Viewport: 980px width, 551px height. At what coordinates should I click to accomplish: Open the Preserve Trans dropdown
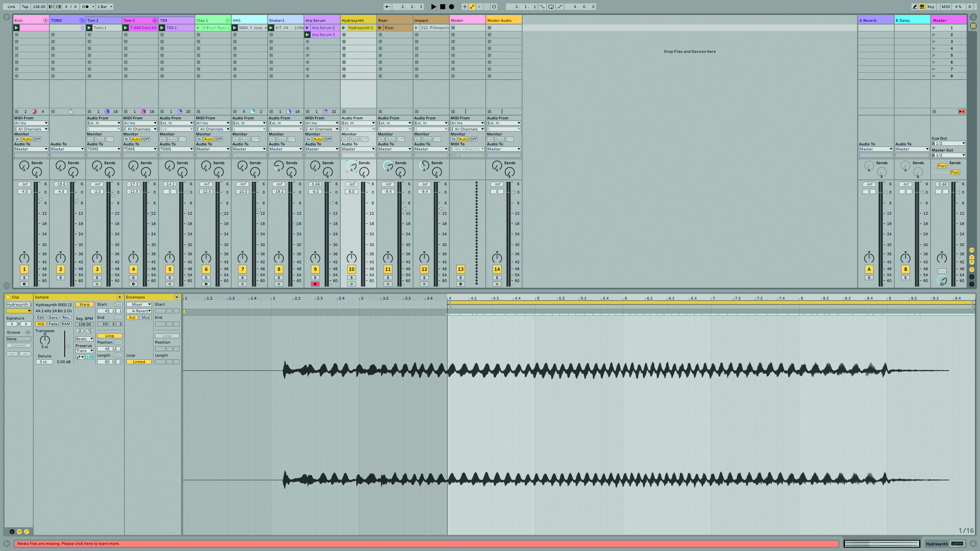[x=85, y=350]
